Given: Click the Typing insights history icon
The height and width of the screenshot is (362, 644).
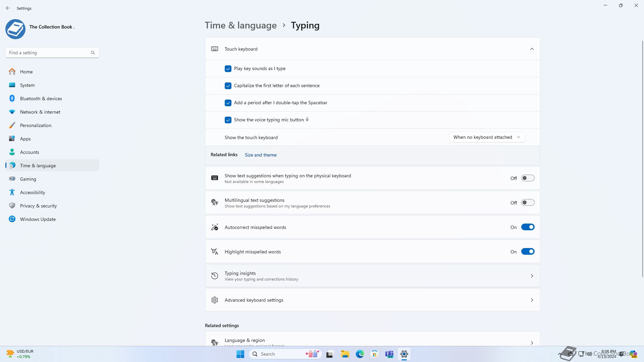Looking at the screenshot, I should [215, 276].
